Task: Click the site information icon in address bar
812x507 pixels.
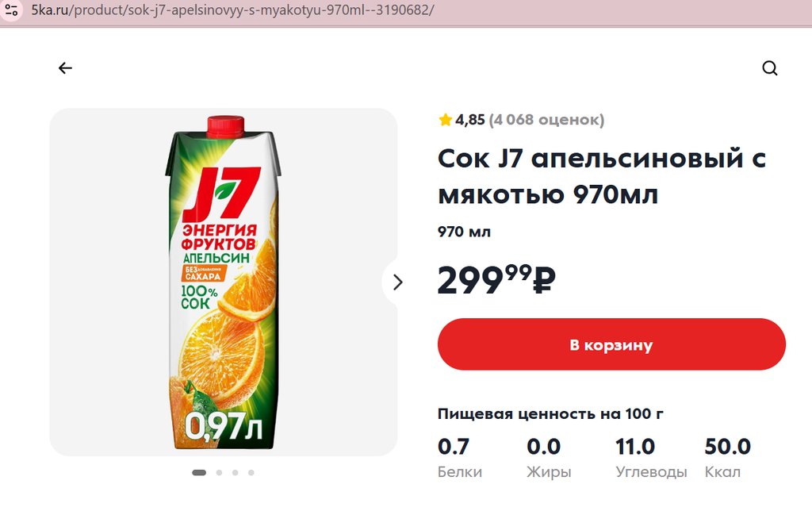Action: click(11, 12)
